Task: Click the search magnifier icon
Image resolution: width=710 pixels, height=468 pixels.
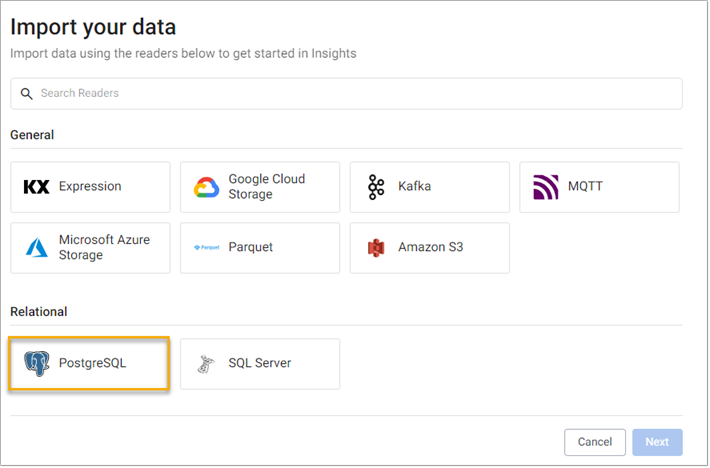Action: coord(27,94)
